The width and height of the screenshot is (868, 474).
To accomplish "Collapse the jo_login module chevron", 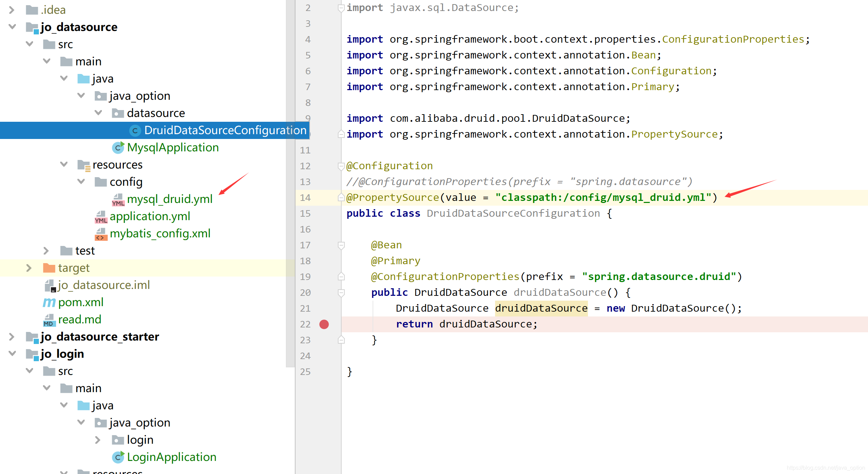I will [12, 353].
